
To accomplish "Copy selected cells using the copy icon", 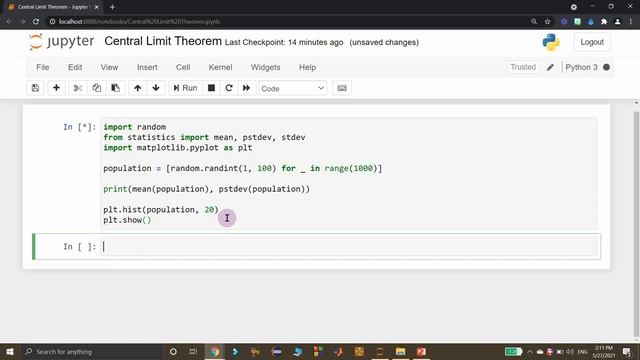I will 97,88.
